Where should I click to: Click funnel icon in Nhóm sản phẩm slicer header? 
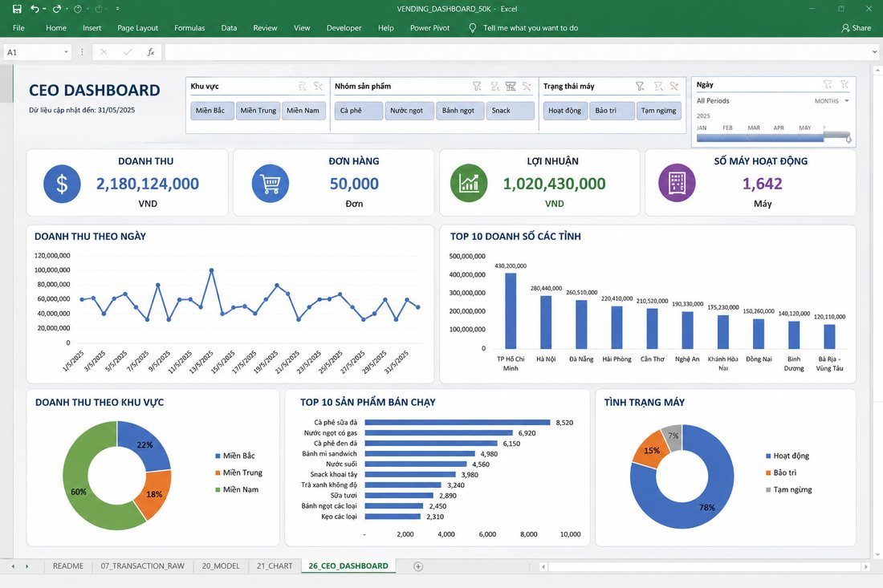point(477,86)
